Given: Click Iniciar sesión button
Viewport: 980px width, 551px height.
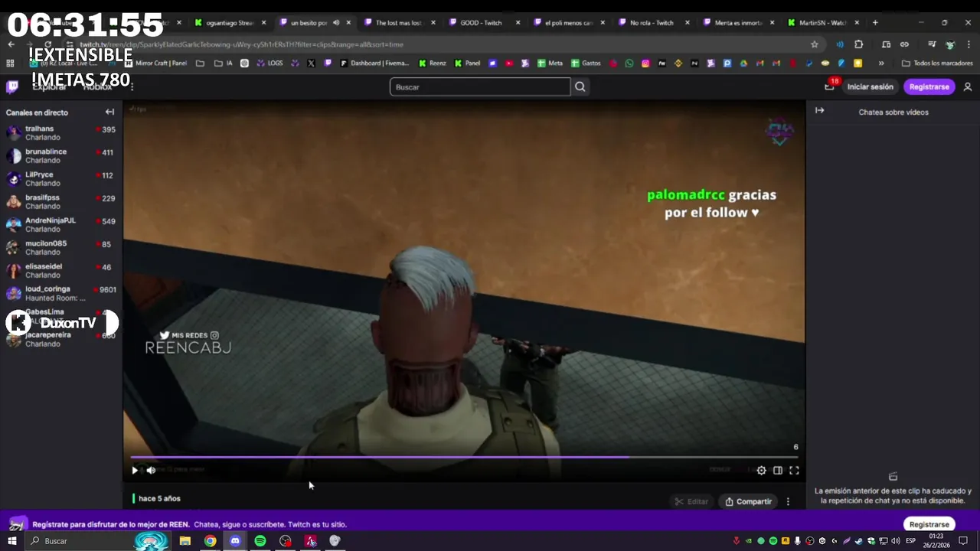Looking at the screenshot, I should click(x=870, y=86).
